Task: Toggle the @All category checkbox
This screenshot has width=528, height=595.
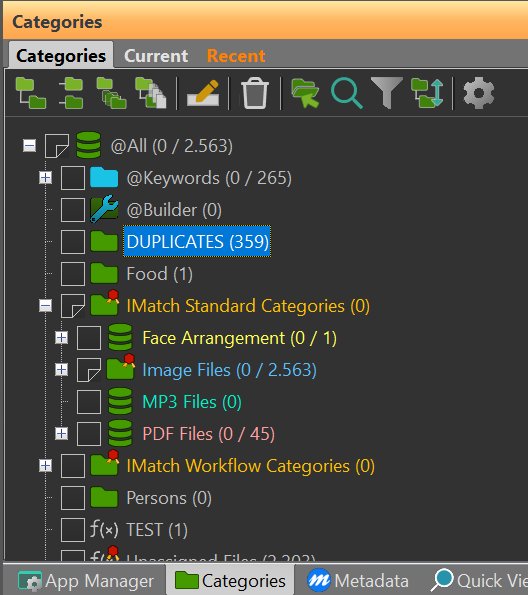Action: (57, 146)
